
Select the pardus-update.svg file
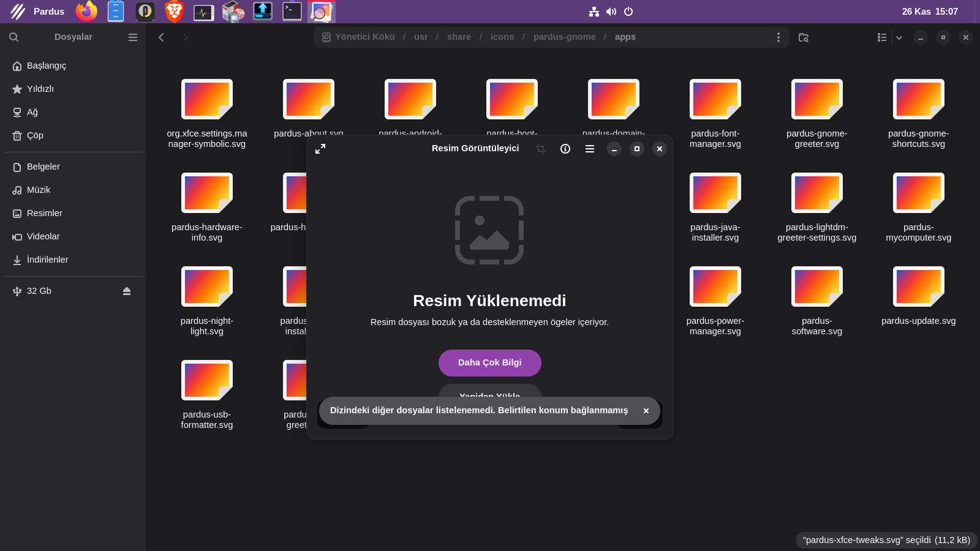pyautogui.click(x=918, y=294)
